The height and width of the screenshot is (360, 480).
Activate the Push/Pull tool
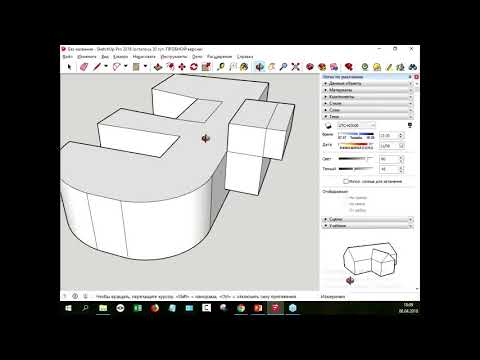tap(158, 67)
